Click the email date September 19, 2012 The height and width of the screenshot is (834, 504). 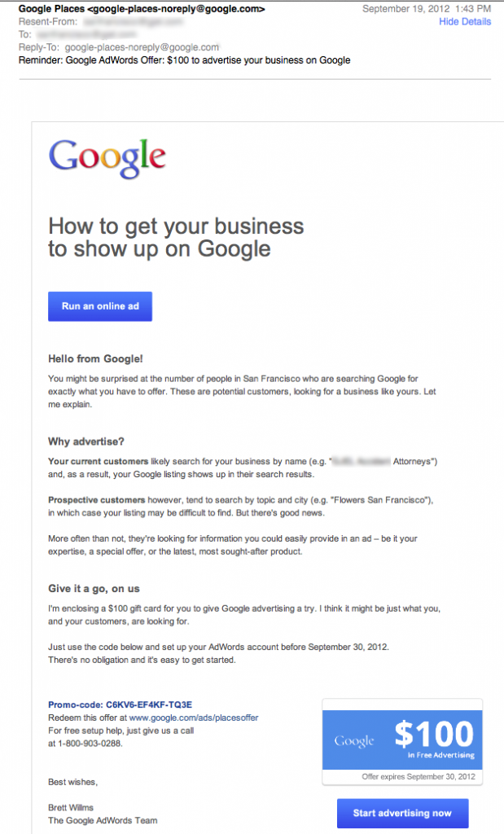coord(405,9)
